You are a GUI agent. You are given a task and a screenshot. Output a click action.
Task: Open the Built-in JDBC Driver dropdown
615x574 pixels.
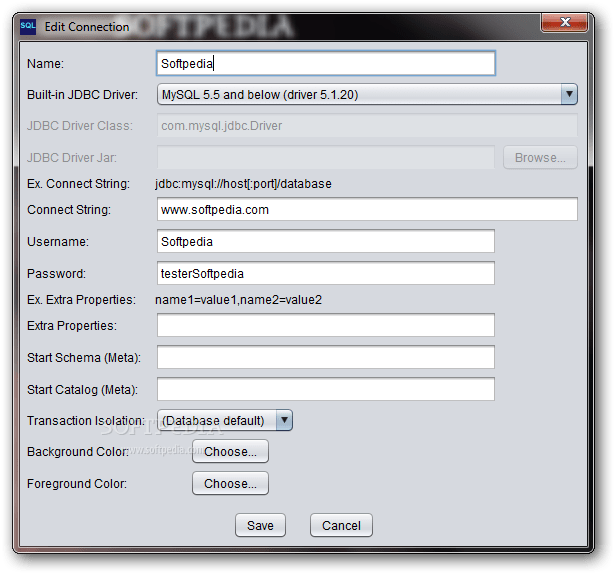pyautogui.click(x=367, y=95)
